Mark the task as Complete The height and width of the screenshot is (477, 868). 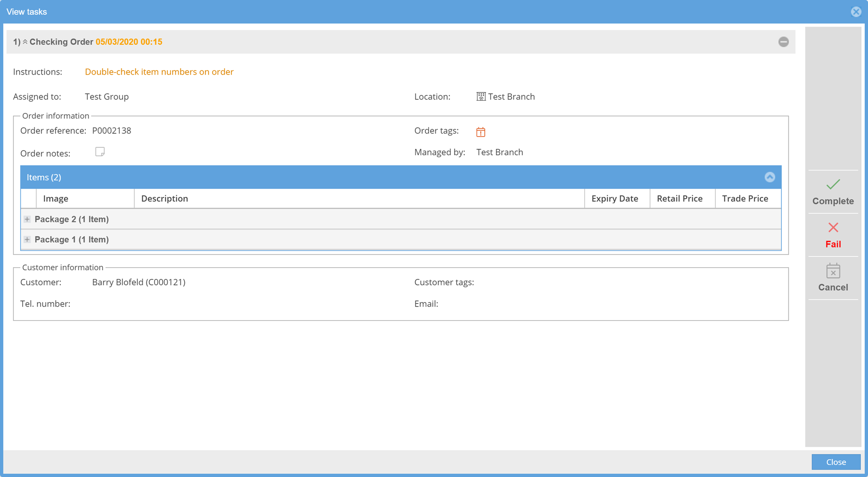tap(833, 192)
